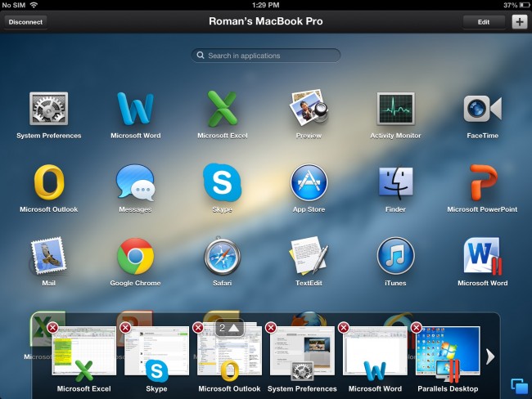
Task: Switch to the Skype window thumbnail
Action: click(156, 351)
